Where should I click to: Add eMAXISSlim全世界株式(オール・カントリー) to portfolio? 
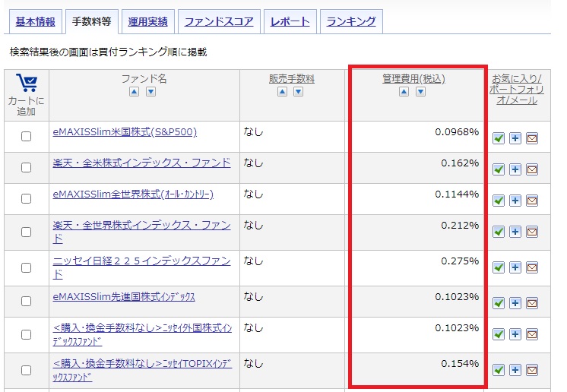515,200
